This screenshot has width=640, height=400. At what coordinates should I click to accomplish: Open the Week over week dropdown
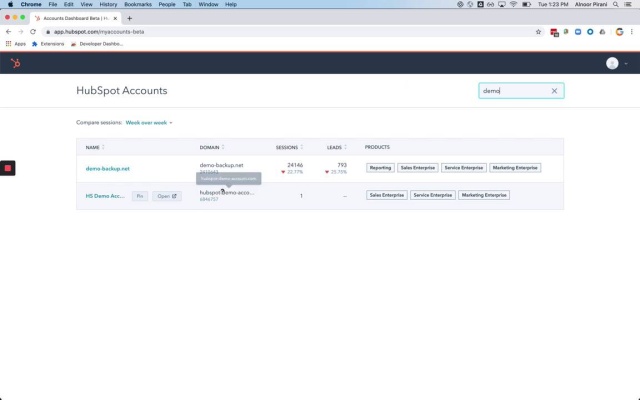click(x=149, y=122)
